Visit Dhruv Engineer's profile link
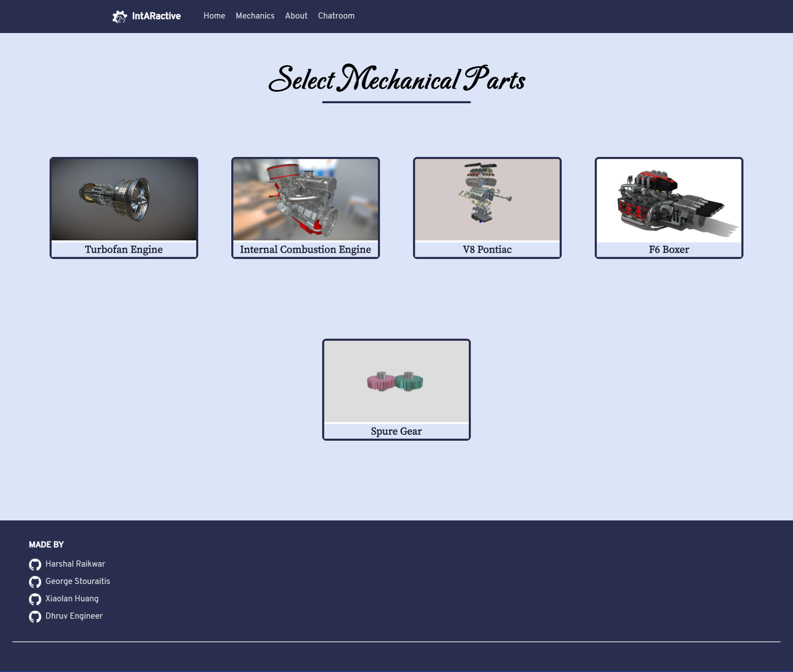 coord(74,616)
